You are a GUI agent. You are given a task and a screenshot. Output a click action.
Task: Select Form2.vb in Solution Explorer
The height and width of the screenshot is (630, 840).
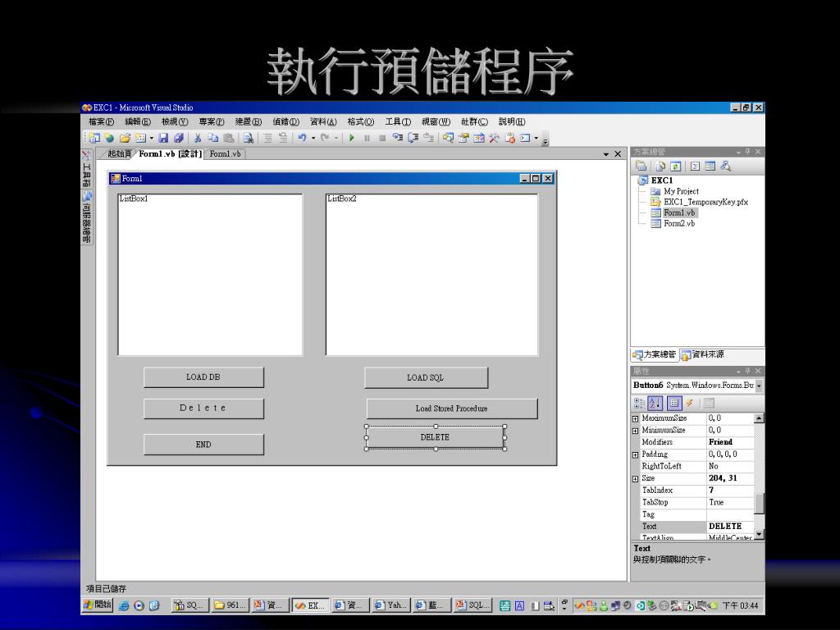pyautogui.click(x=678, y=223)
